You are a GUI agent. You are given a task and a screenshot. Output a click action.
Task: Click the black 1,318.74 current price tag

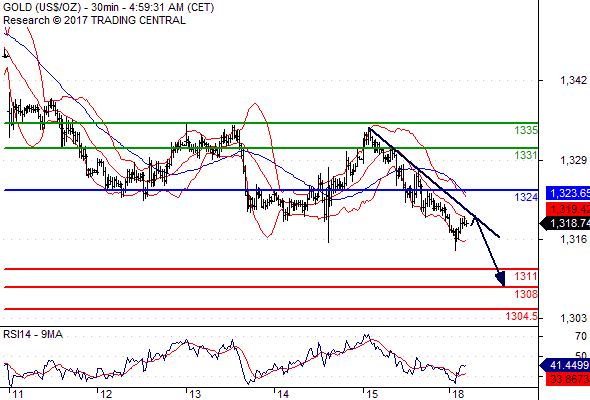tap(565, 224)
